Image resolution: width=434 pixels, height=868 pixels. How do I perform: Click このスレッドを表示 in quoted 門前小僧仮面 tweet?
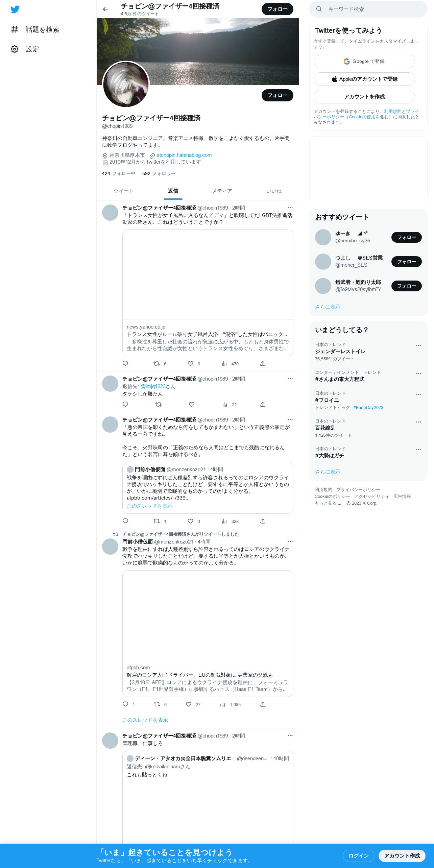pos(149,506)
